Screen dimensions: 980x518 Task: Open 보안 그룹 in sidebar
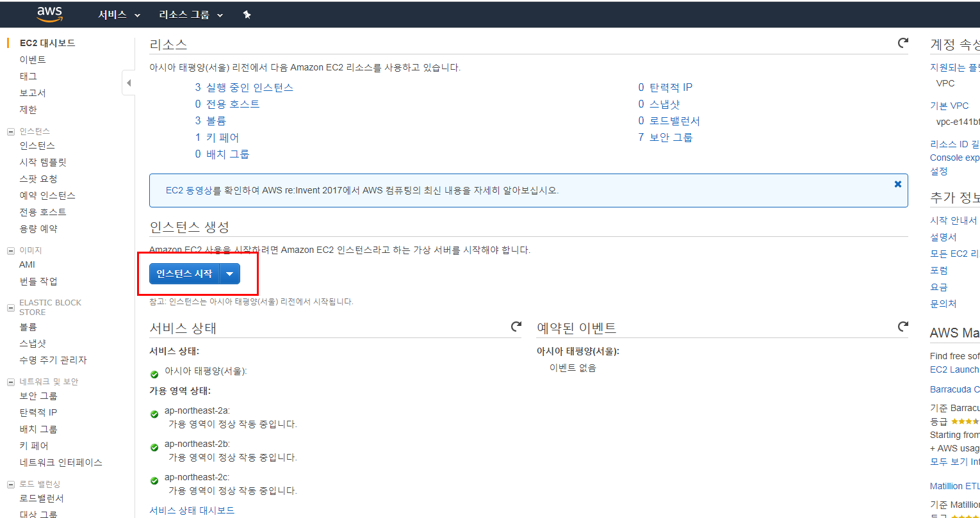coord(38,396)
